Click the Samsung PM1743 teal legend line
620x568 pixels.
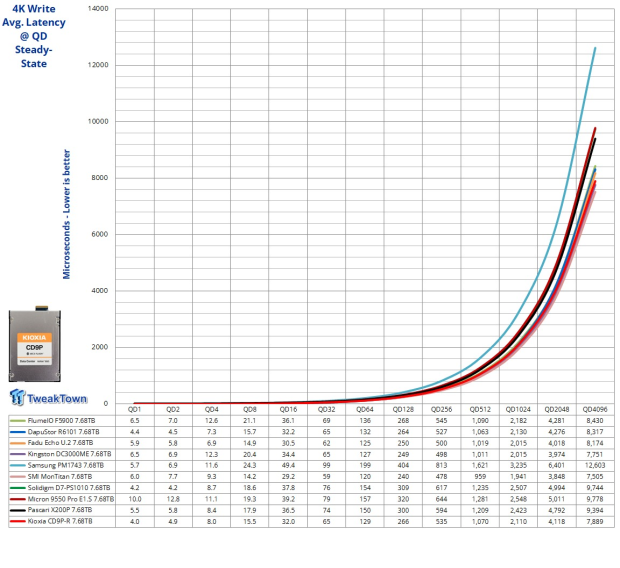(18, 466)
